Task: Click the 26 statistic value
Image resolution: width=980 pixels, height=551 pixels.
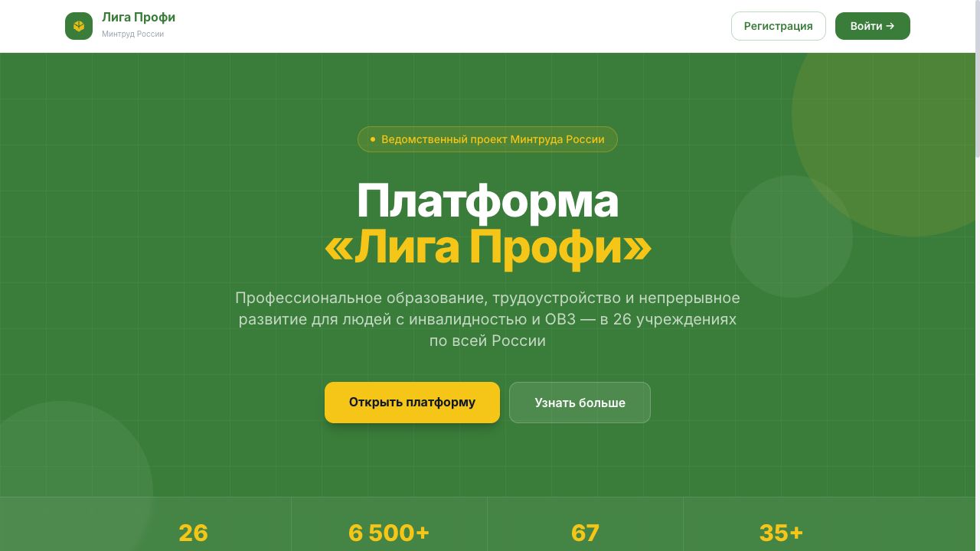Action: (x=193, y=533)
